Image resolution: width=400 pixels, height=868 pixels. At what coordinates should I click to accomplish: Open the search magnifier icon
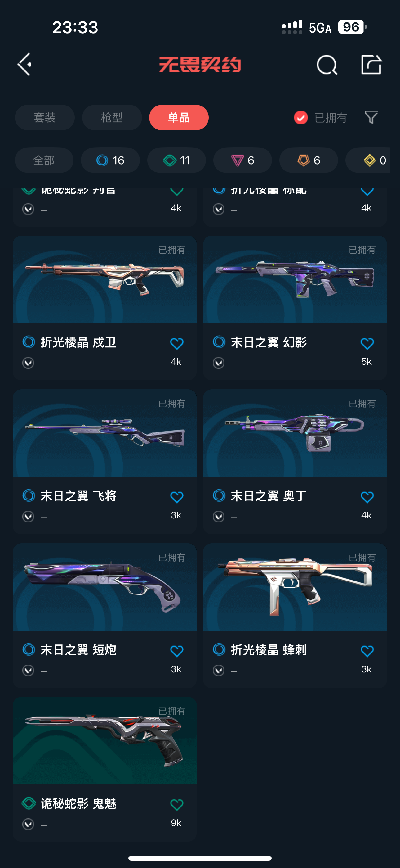(327, 64)
